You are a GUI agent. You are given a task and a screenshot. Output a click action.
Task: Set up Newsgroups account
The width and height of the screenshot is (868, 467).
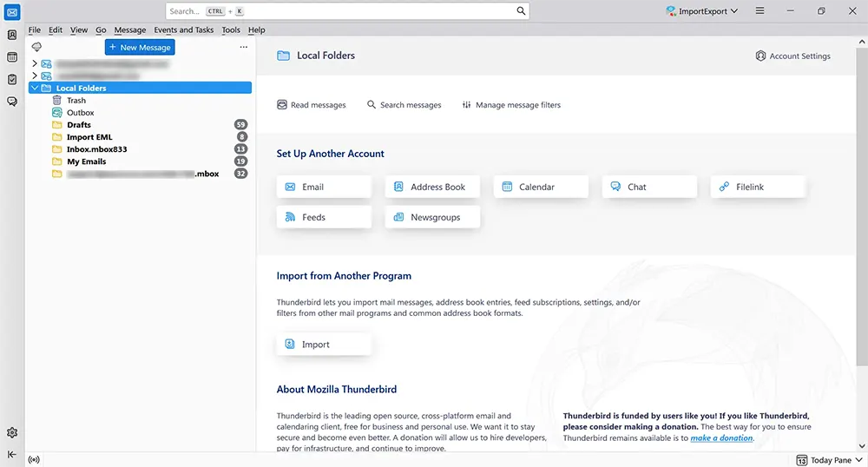point(432,218)
